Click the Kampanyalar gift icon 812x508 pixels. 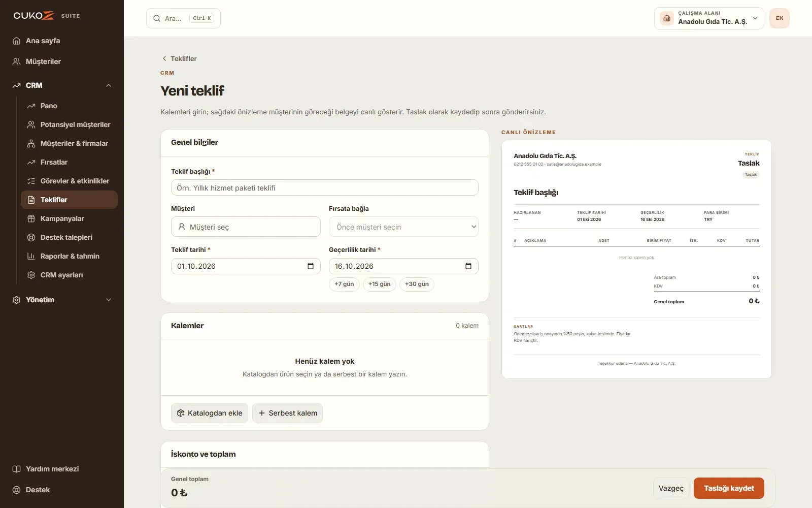[31, 218]
